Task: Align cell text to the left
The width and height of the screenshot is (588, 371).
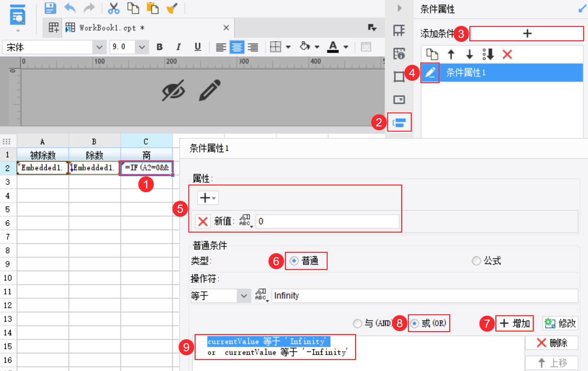Action: click(220, 47)
